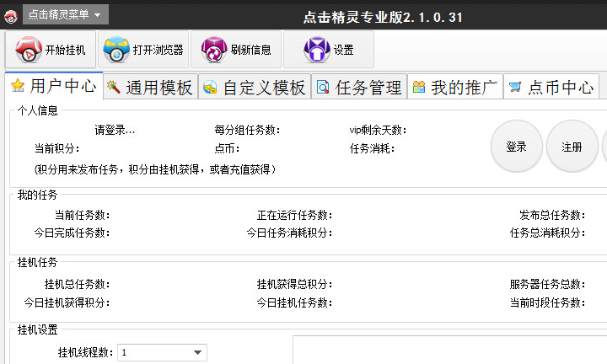Click the purple refresh ball icon
Screen dimensions: 607x364
pyautogui.click(x=214, y=50)
